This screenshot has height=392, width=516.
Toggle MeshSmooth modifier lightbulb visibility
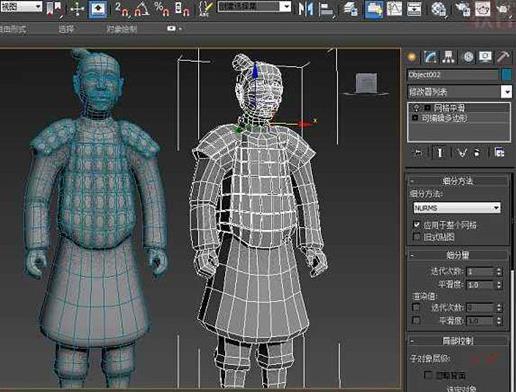click(416, 108)
